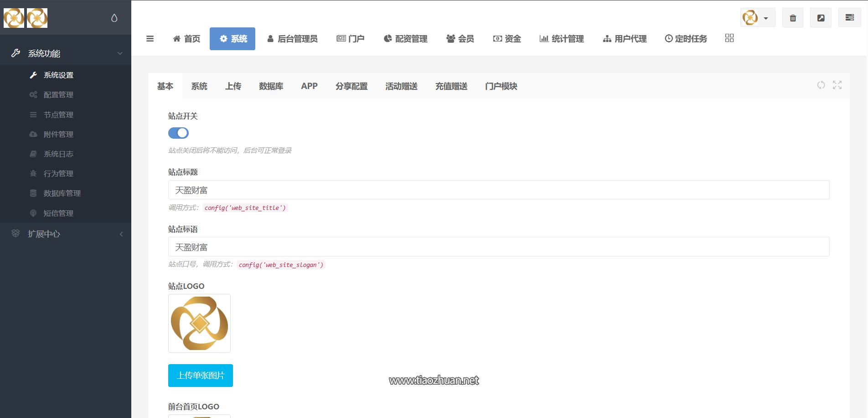Image resolution: width=868 pixels, height=418 pixels.
Task: Click the trash icon in top-right toolbar
Action: [793, 17]
